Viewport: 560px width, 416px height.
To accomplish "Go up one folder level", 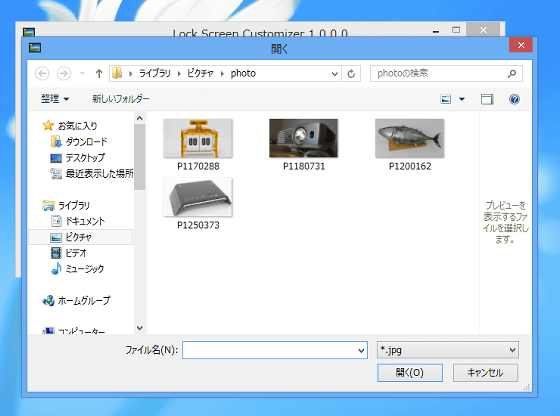I will [99, 74].
